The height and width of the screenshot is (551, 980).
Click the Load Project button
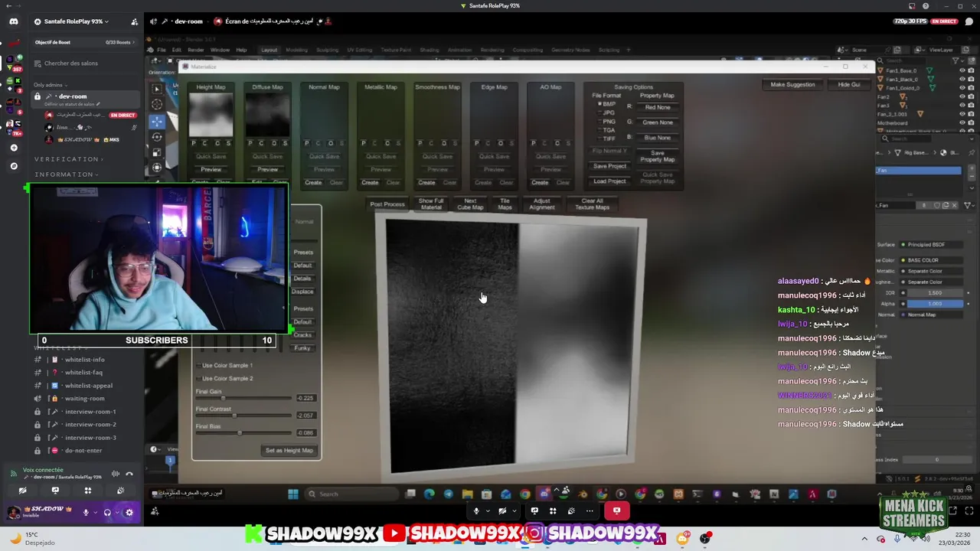click(x=609, y=181)
